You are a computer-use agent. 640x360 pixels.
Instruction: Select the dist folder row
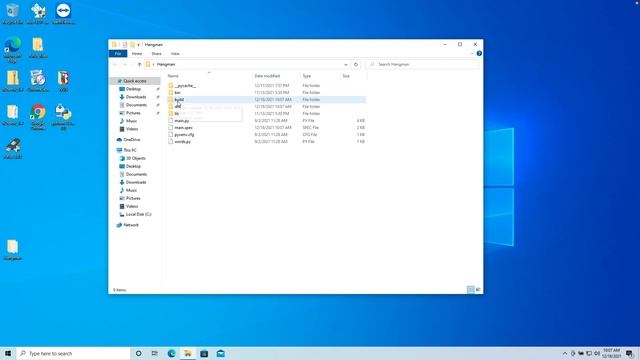[x=266, y=107]
